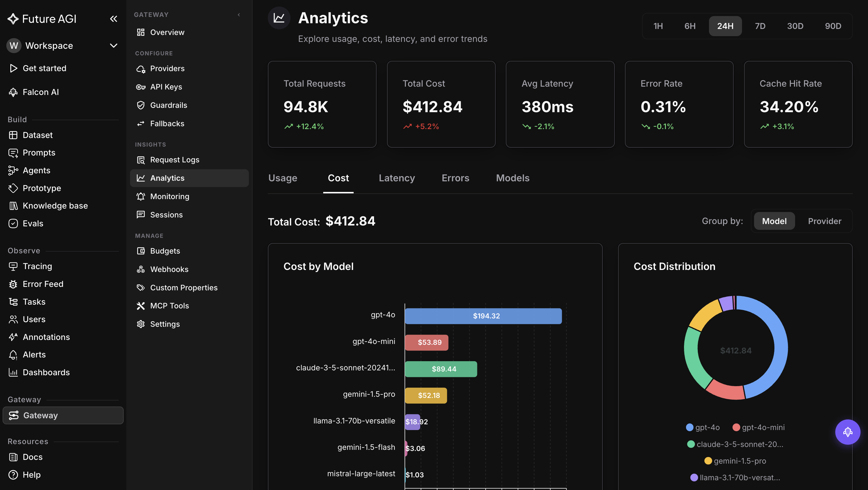Image resolution: width=868 pixels, height=490 pixels.
Task: Group costs by Provider
Action: (x=825, y=221)
